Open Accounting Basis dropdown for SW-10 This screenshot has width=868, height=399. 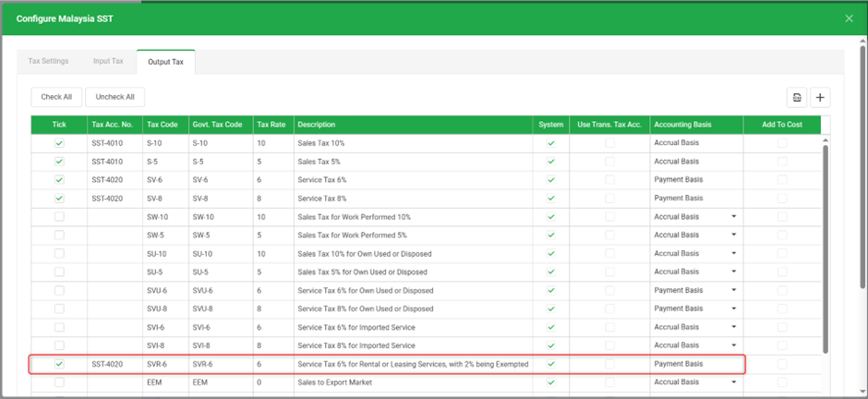tap(734, 216)
